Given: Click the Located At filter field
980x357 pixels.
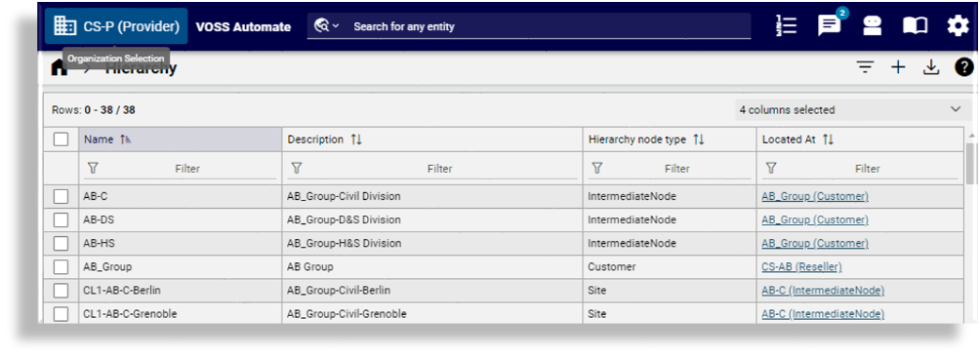Looking at the screenshot, I should (868, 169).
